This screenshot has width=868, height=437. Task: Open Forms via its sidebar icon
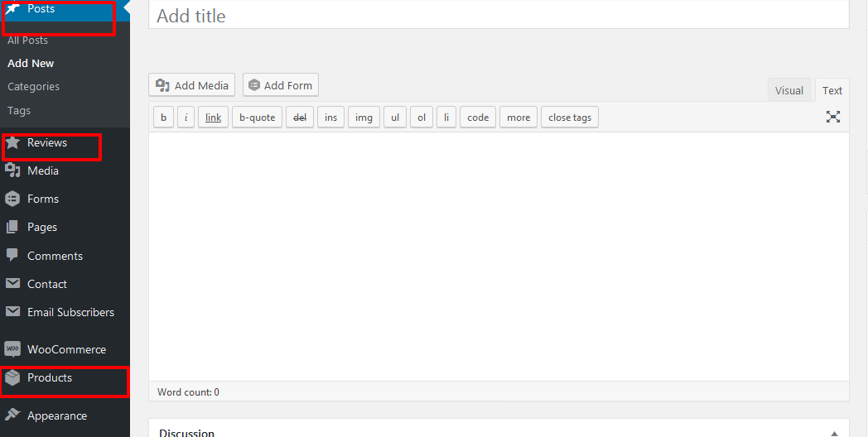(12, 199)
